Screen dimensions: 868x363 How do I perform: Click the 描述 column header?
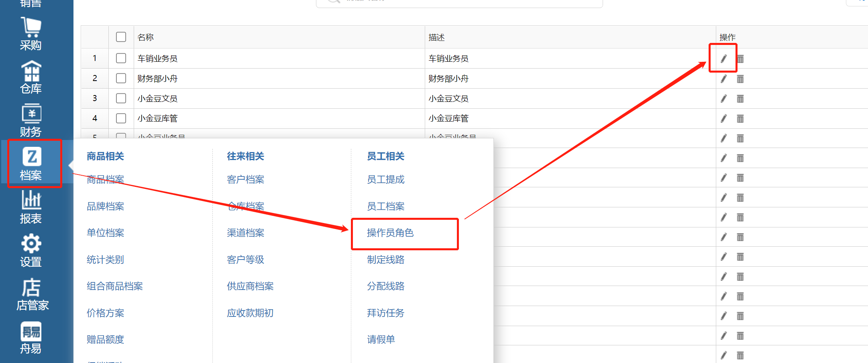coord(436,37)
